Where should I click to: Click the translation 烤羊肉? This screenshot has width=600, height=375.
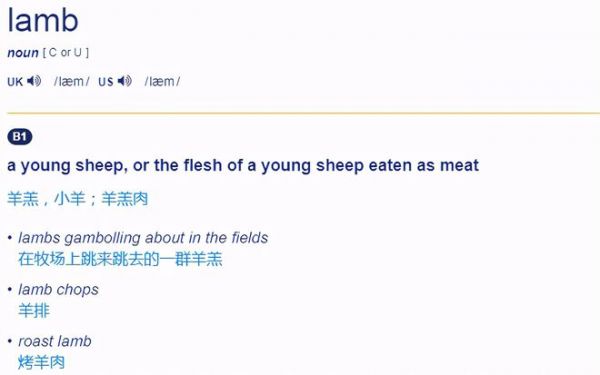tap(42, 362)
